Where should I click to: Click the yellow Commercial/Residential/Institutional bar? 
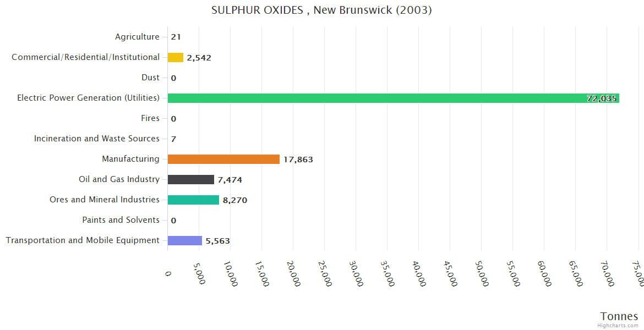click(x=175, y=57)
